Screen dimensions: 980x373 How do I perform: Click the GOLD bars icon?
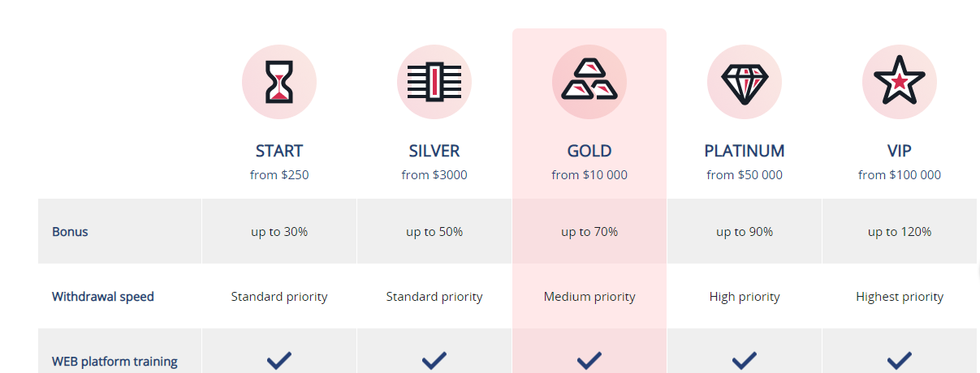(x=589, y=82)
